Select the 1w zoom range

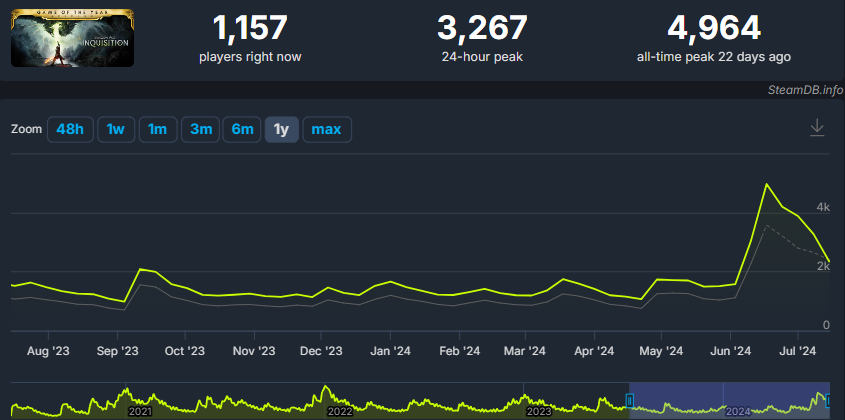[115, 129]
